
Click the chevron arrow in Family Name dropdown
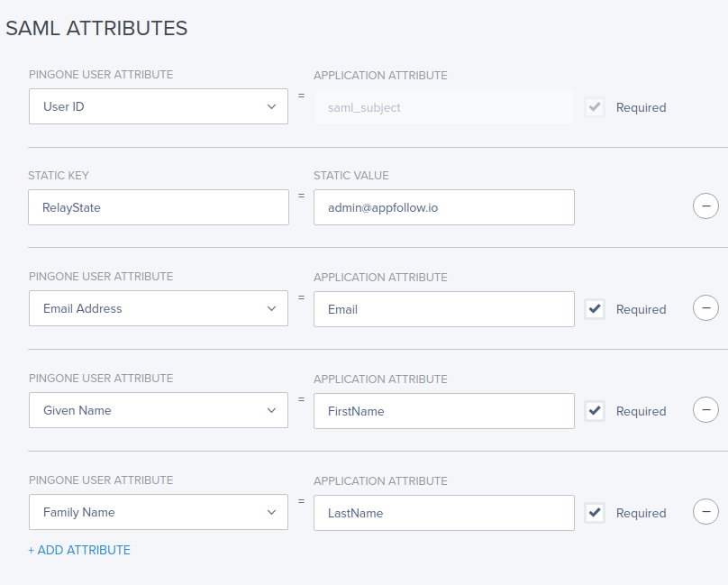coord(271,512)
